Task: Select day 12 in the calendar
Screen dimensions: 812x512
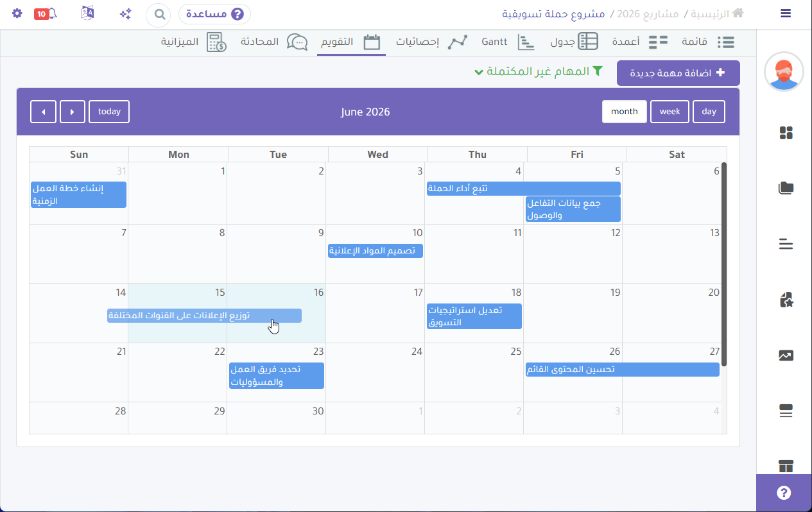Action: coord(573,253)
